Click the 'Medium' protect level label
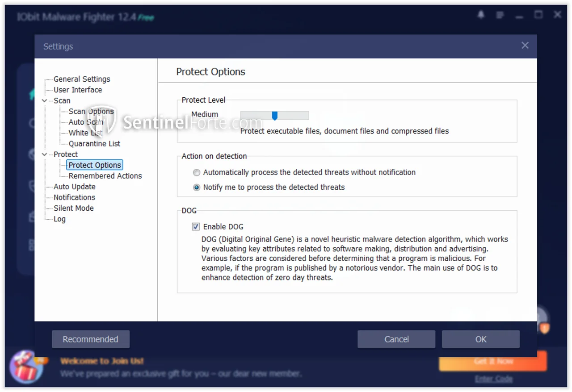The image size is (572, 392). [x=205, y=114]
